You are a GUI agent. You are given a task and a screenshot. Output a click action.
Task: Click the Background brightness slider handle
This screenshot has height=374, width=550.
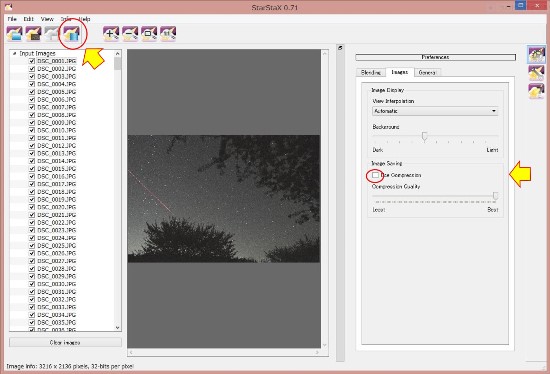(424, 136)
